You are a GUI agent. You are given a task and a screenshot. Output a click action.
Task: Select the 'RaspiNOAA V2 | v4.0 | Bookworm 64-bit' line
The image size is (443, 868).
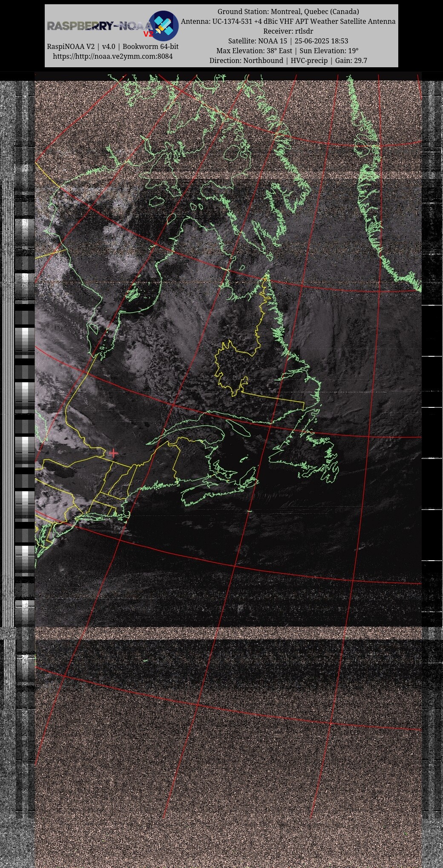[113, 46]
